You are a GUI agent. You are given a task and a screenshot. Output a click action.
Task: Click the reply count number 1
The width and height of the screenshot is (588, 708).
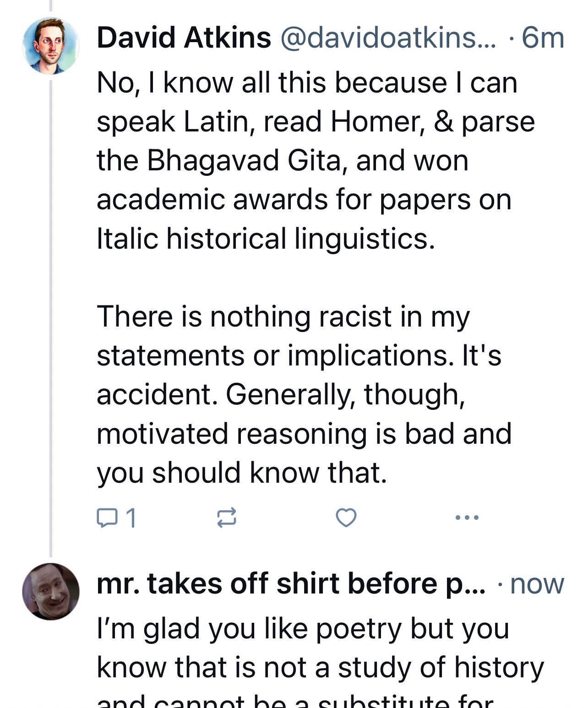pyautogui.click(x=131, y=517)
